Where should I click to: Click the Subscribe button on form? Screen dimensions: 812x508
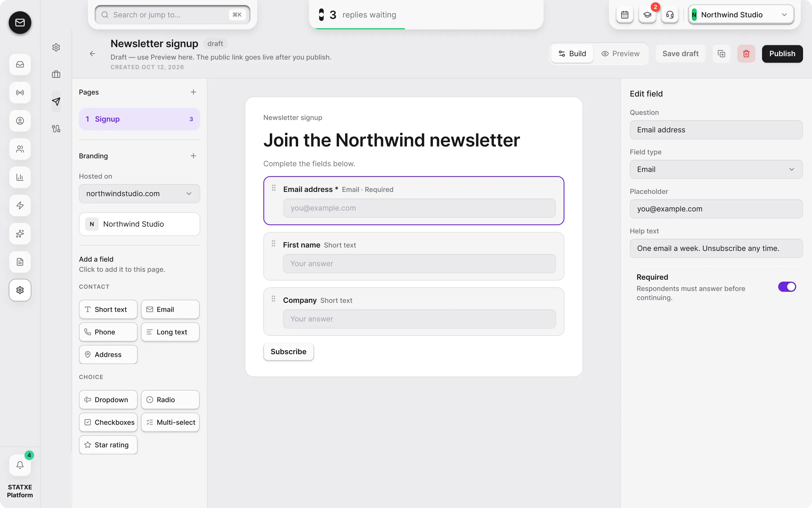point(288,351)
